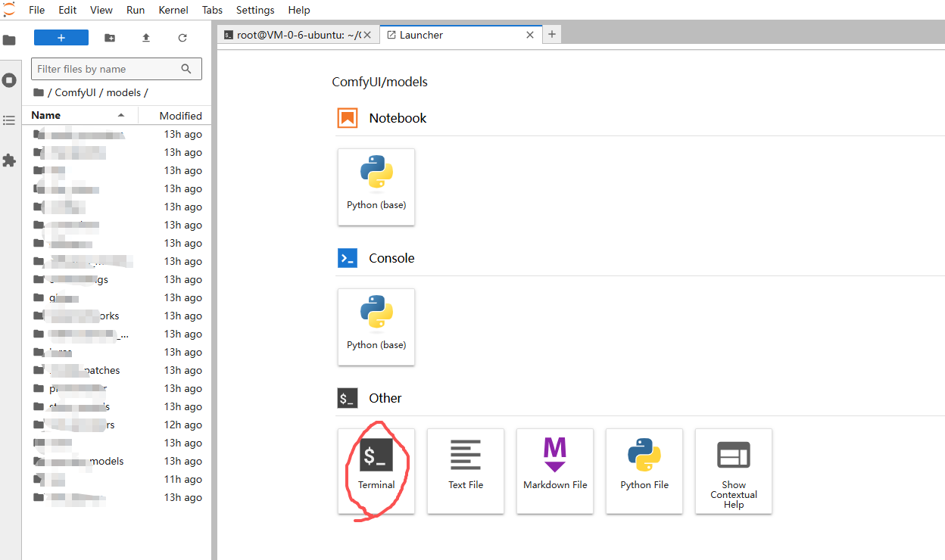Open the Terminal launcher card
This screenshot has width=945, height=560.
click(x=376, y=471)
